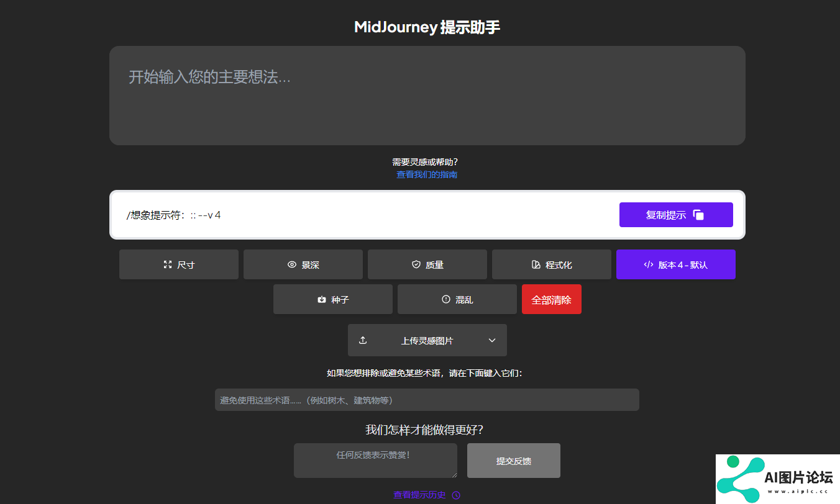This screenshot has height=504, width=840.
Task: Click the code brackets icon beside 版本 4
Action: tap(649, 264)
